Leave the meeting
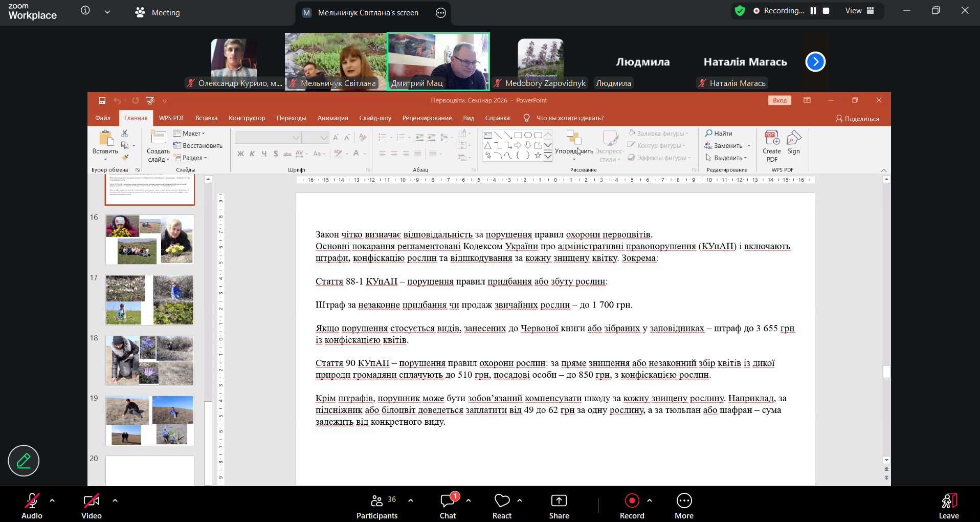980x522 pixels. click(948, 505)
